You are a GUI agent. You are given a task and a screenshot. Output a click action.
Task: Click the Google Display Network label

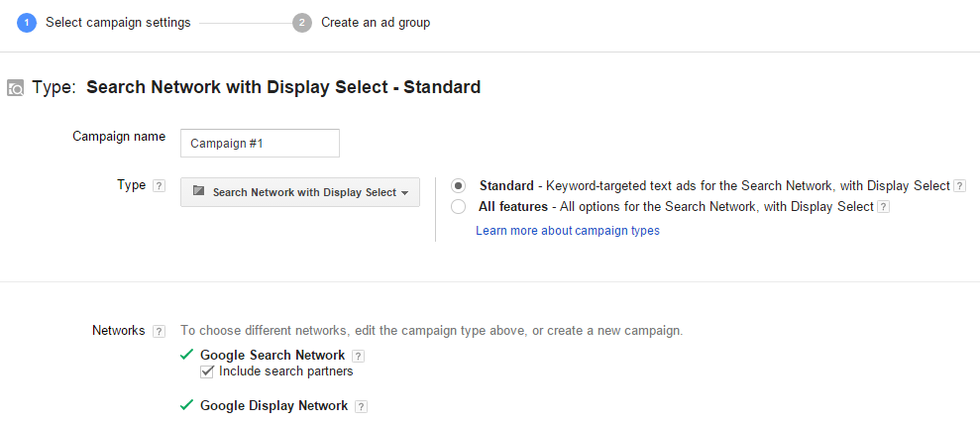tap(273, 405)
